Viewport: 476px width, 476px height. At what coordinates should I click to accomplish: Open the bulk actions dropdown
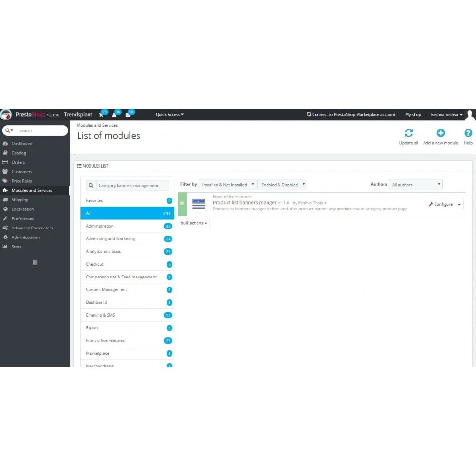[x=194, y=223]
